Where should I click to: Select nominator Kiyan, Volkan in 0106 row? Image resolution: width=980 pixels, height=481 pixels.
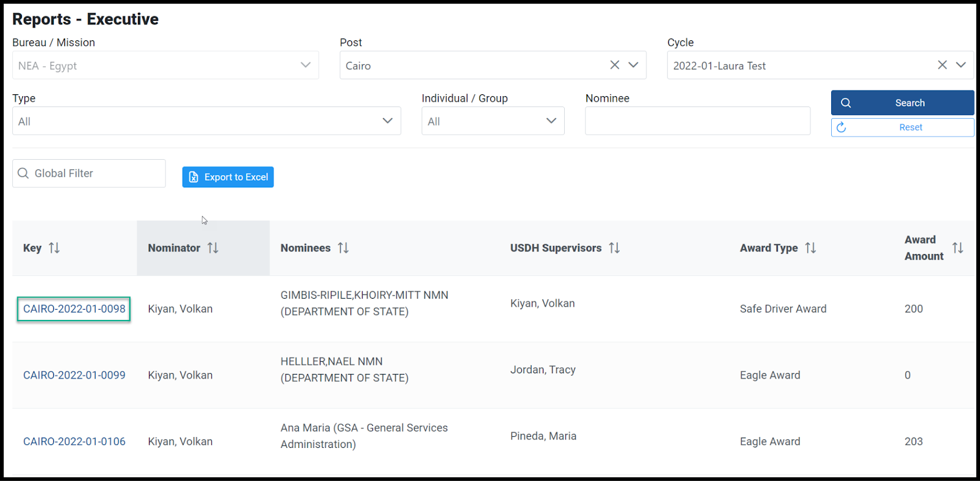coord(180,441)
